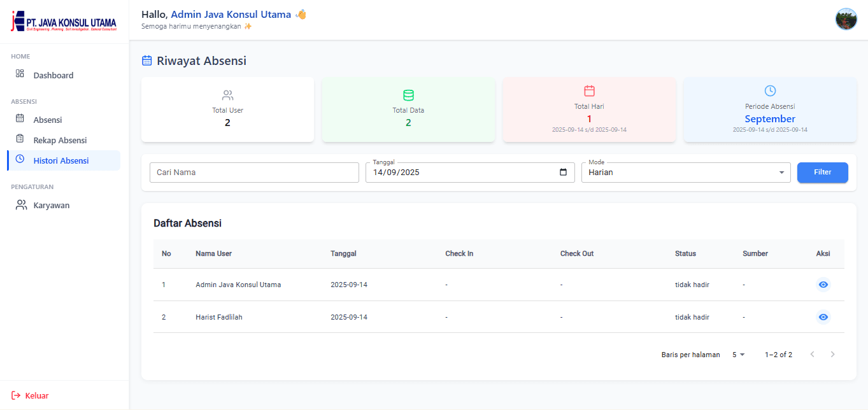Open the user profile avatar
The width and height of the screenshot is (868, 410).
846,19
